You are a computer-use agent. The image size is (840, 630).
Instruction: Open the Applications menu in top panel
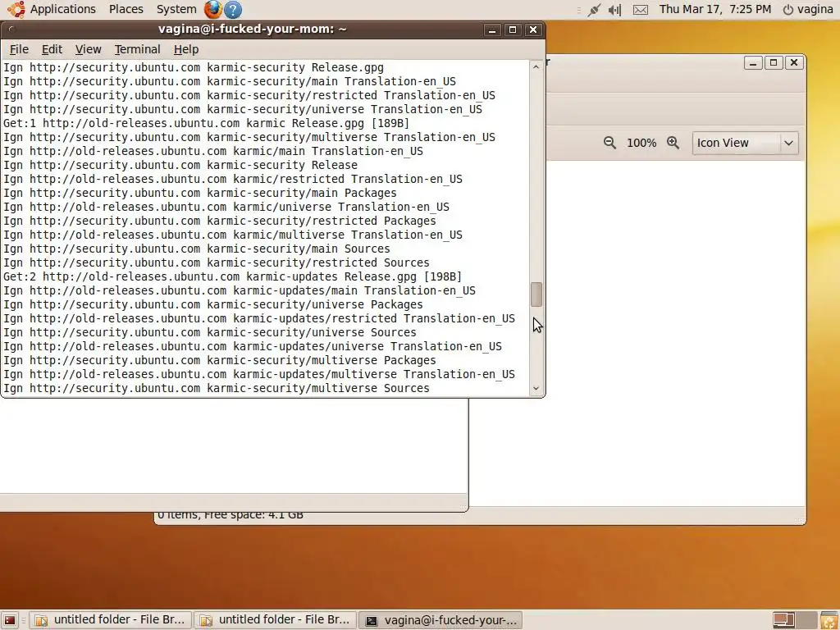coord(62,9)
